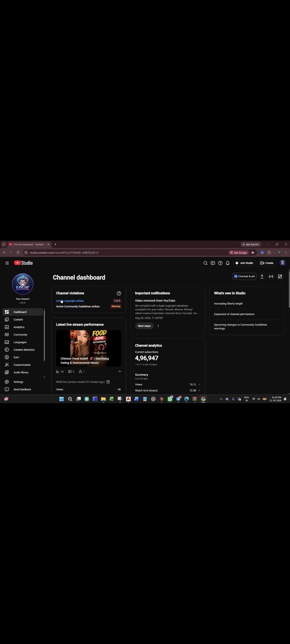Open Analytics in the sidebar
Image resolution: width=290 pixels, height=644 pixels.
pos(23,327)
